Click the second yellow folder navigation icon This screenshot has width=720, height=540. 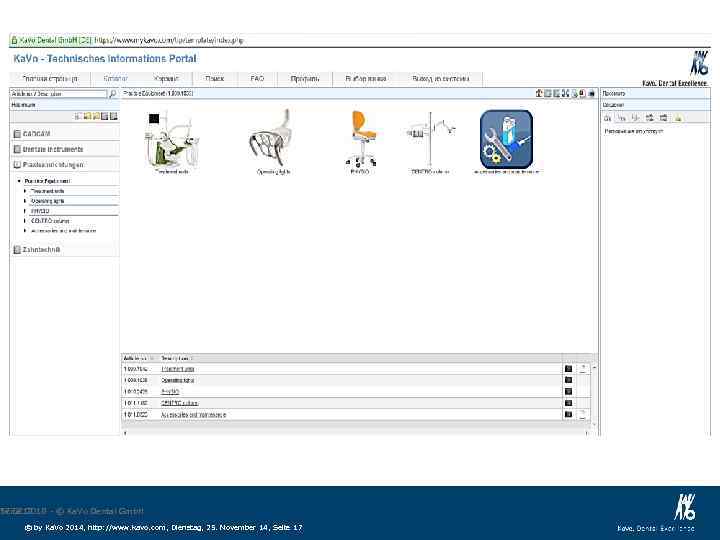[x=96, y=117]
